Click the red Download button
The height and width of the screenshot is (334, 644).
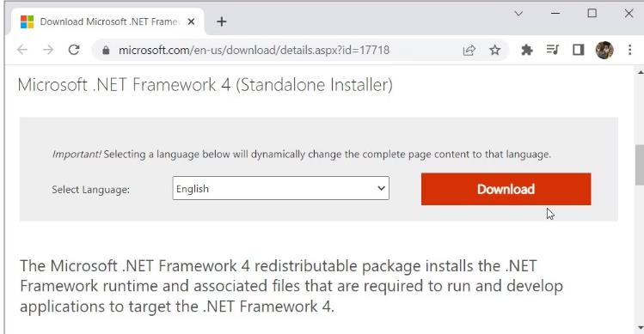click(506, 189)
